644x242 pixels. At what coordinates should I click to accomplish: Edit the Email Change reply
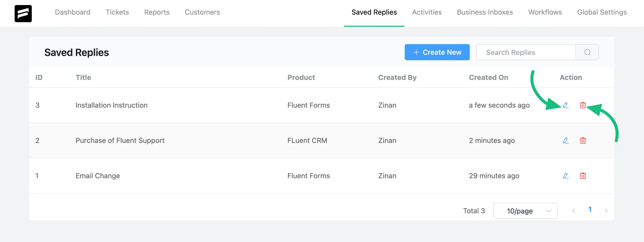point(566,176)
